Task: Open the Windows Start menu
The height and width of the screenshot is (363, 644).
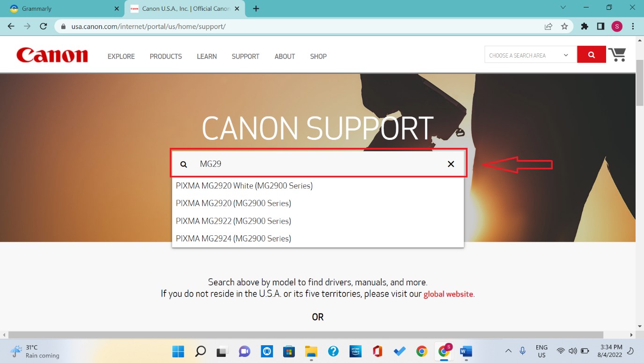Action: pos(178,351)
